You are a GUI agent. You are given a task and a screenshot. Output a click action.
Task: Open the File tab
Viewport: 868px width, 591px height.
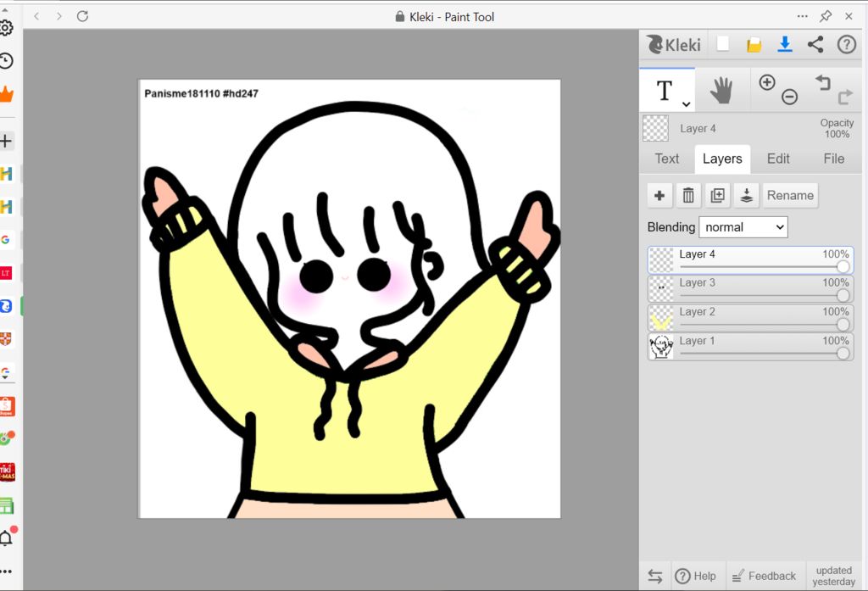point(834,159)
